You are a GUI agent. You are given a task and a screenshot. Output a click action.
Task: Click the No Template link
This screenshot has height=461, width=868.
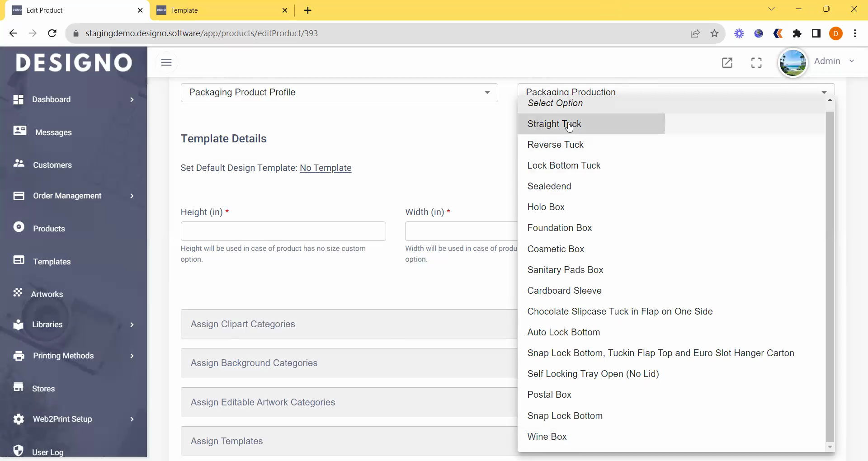tap(325, 168)
